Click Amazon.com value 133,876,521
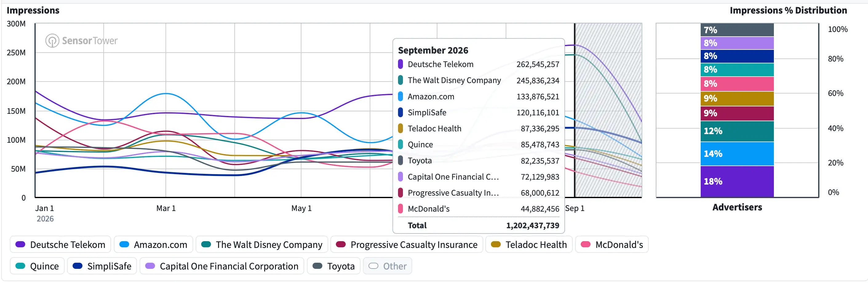This screenshot has height=283, width=868. click(x=537, y=97)
